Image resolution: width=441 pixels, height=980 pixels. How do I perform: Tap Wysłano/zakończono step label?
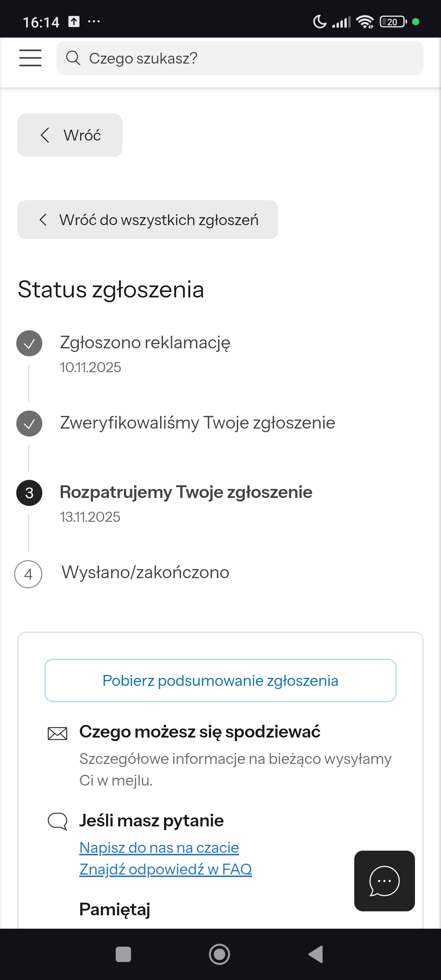(x=145, y=572)
